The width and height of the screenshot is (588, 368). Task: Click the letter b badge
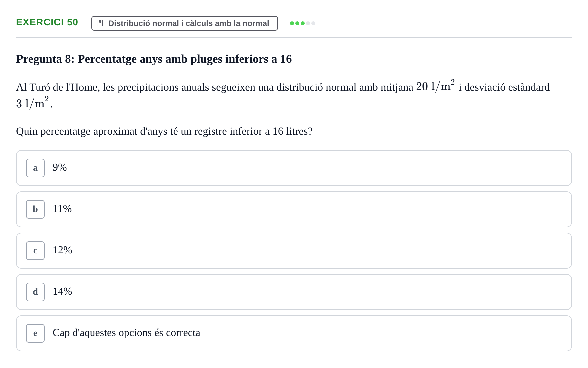(x=35, y=209)
